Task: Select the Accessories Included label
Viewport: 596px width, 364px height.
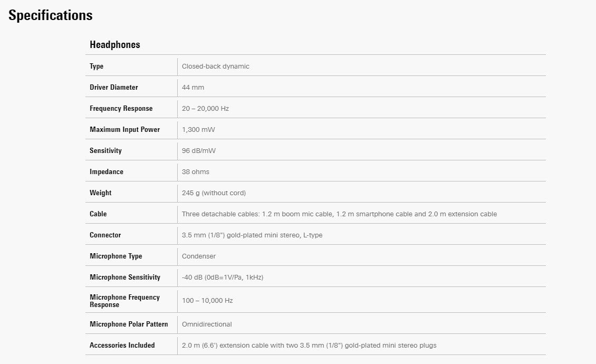Action: [x=122, y=346]
